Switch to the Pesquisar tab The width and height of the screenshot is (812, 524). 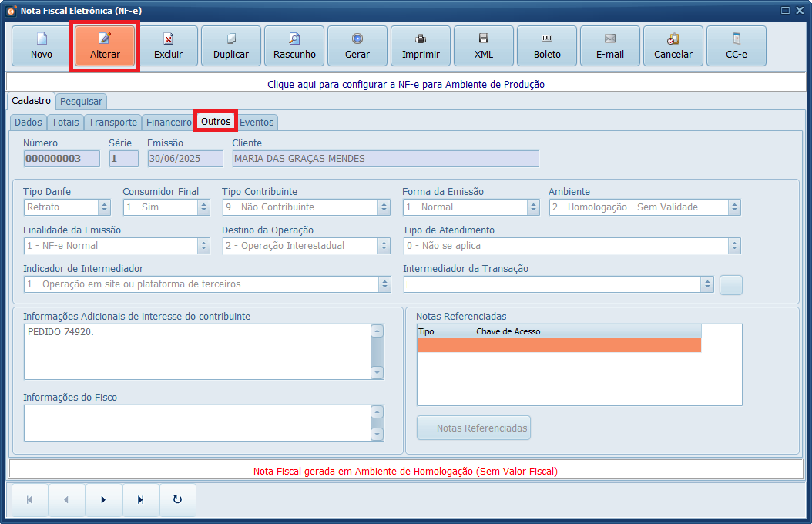(x=81, y=102)
